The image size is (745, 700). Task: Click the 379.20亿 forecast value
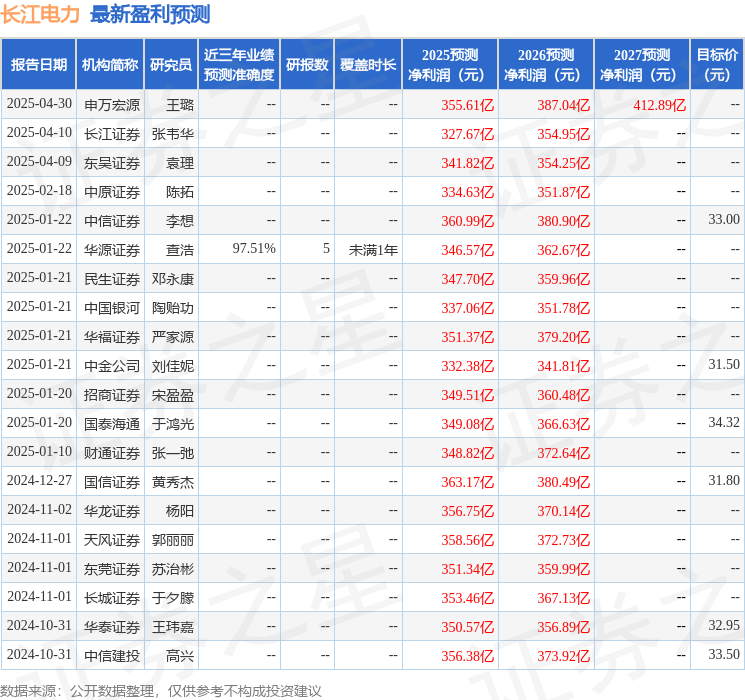point(564,337)
